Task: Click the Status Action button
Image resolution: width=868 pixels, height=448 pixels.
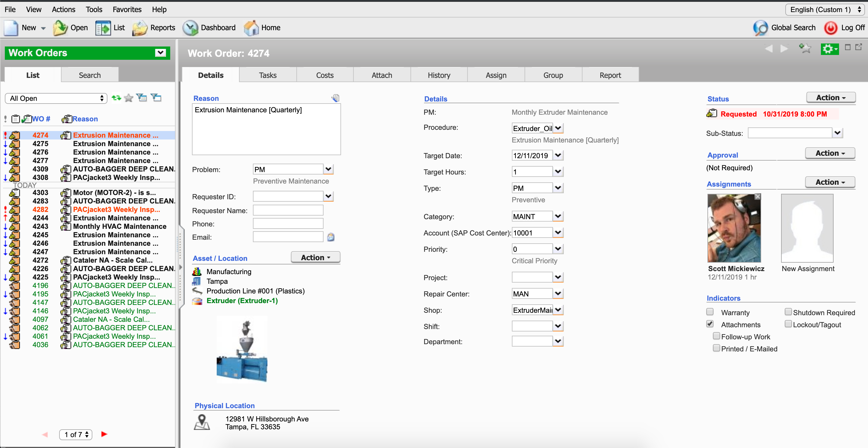Action: (x=831, y=98)
